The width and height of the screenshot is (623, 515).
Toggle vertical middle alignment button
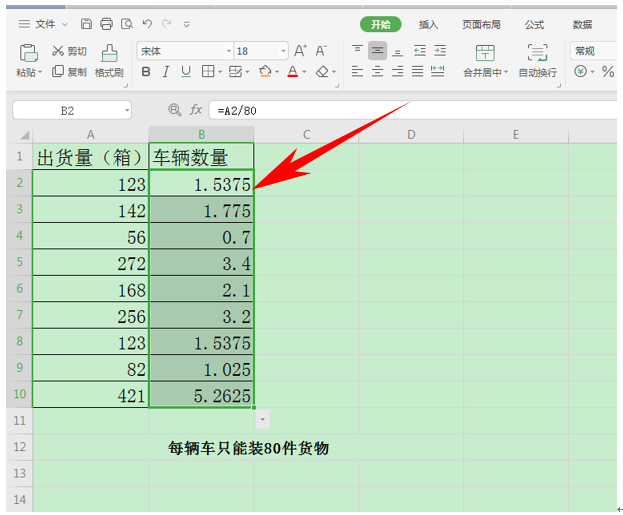377,50
